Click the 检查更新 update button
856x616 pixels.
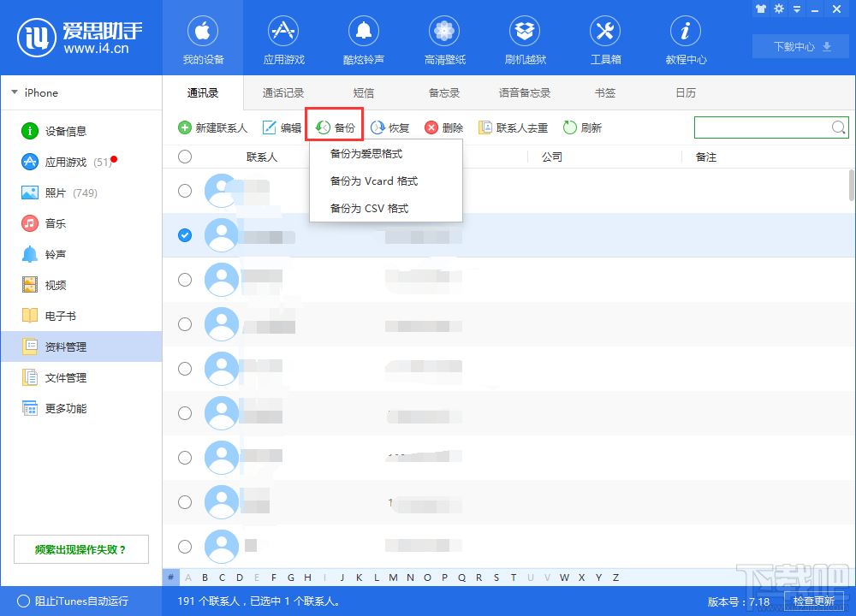(x=814, y=601)
